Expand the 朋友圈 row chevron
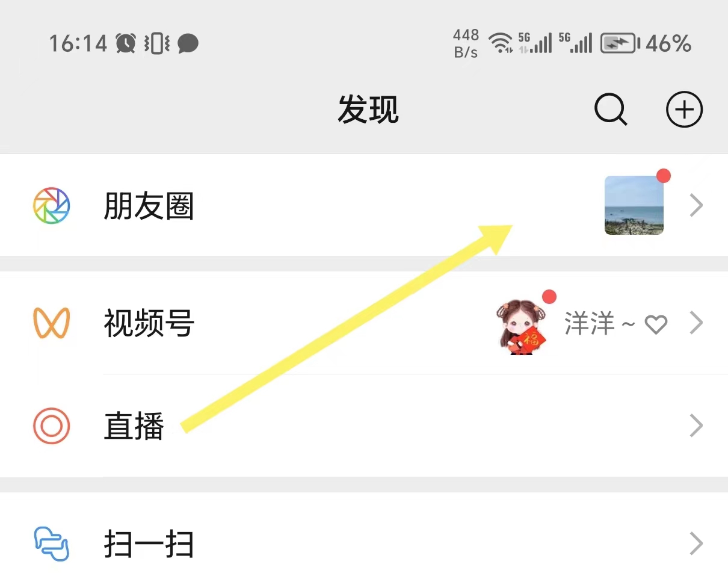This screenshot has width=728, height=573. pos(696,206)
